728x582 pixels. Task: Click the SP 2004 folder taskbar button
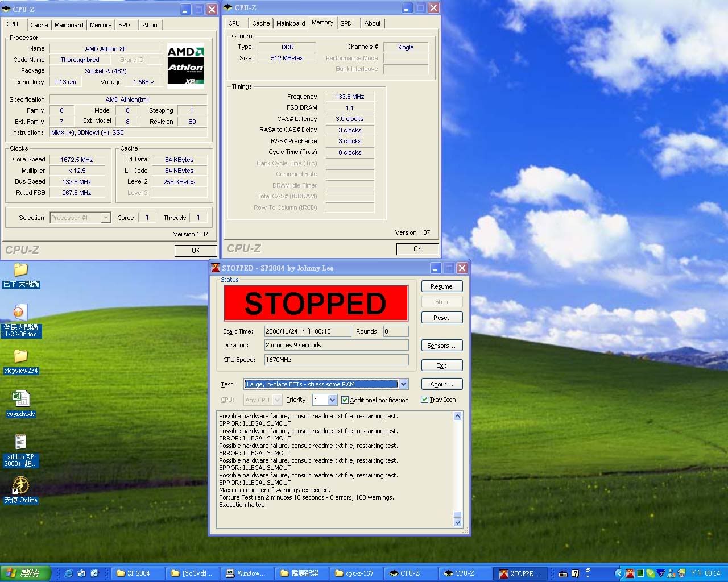(138, 573)
